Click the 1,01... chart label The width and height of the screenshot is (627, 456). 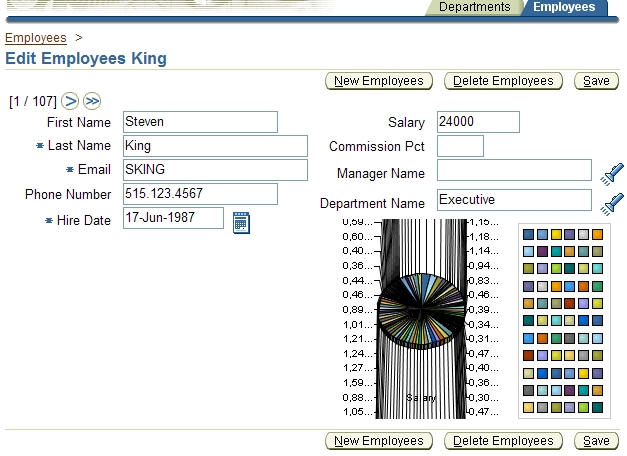[357, 324]
